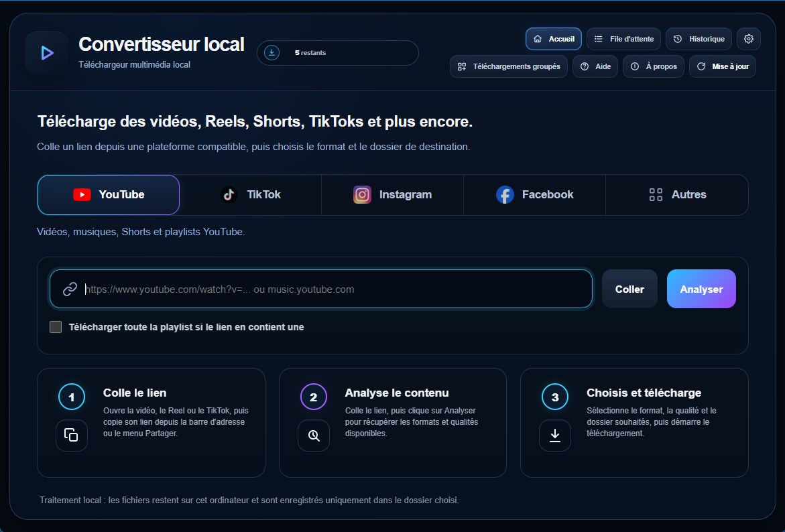Switch to the Autres tab
Screen dimensions: 785x532
[x=677, y=195]
